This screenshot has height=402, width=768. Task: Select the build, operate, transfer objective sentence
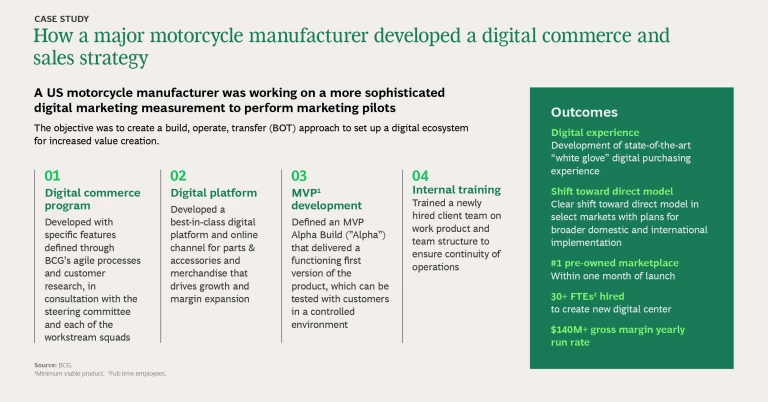pyautogui.click(x=250, y=134)
